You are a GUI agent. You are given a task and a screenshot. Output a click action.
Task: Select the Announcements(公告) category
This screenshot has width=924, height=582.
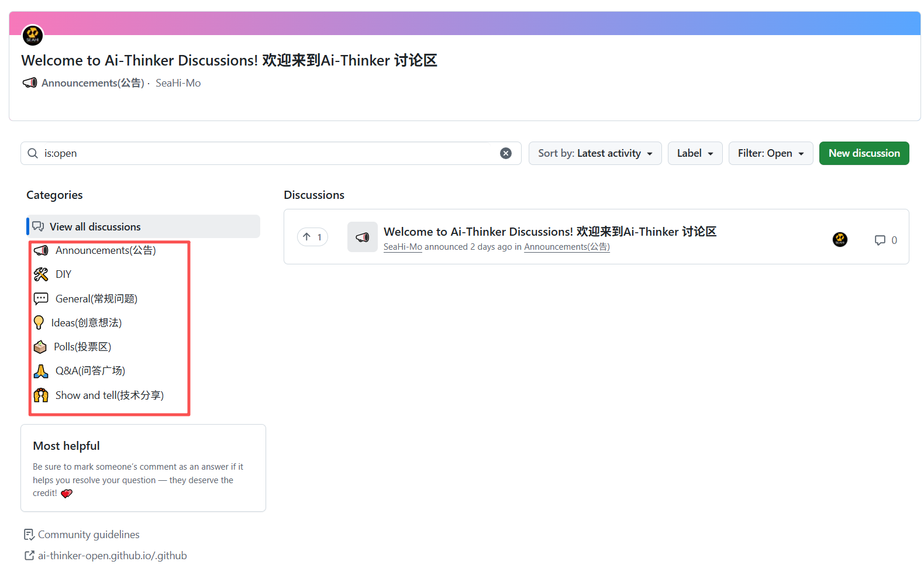click(x=106, y=250)
